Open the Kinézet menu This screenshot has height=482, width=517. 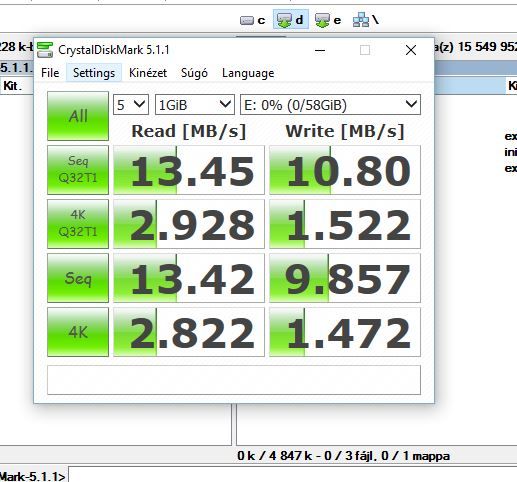pyautogui.click(x=148, y=73)
